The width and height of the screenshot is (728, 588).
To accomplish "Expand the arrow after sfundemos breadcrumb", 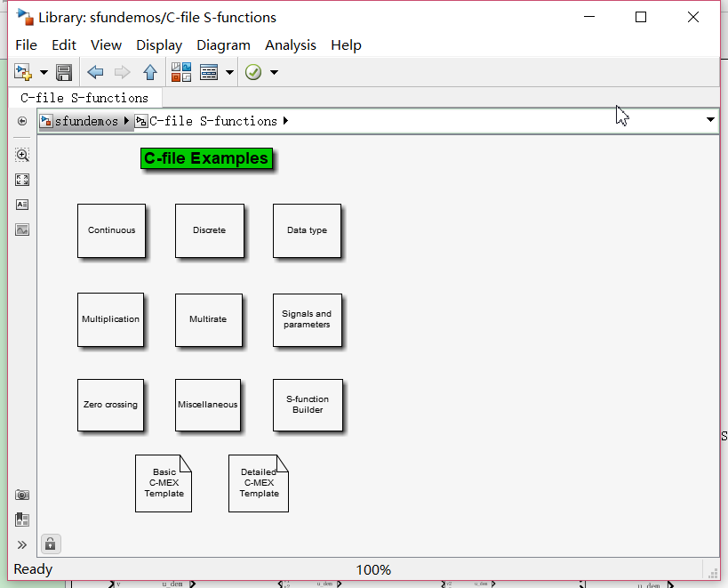I will (126, 121).
